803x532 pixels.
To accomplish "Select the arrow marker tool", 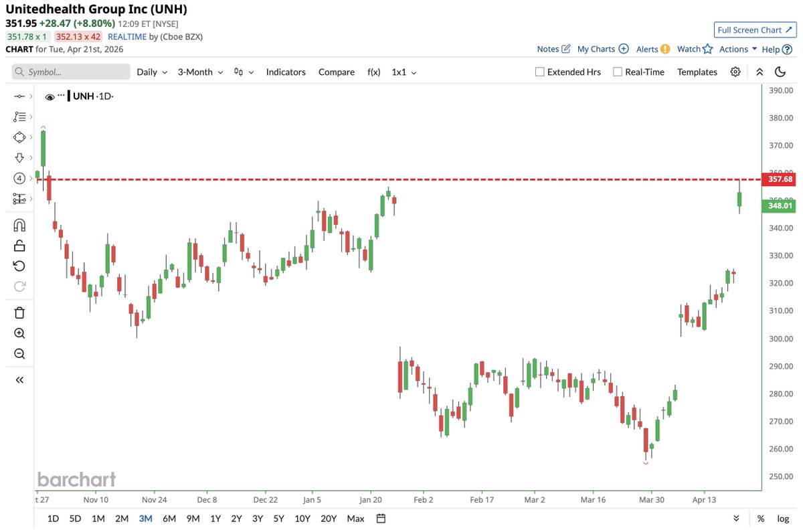I will click(19, 158).
